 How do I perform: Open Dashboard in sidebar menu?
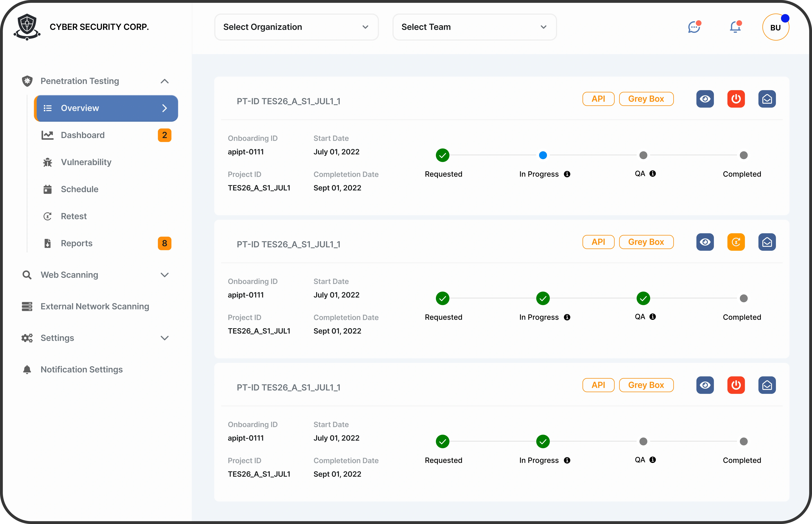tap(83, 135)
